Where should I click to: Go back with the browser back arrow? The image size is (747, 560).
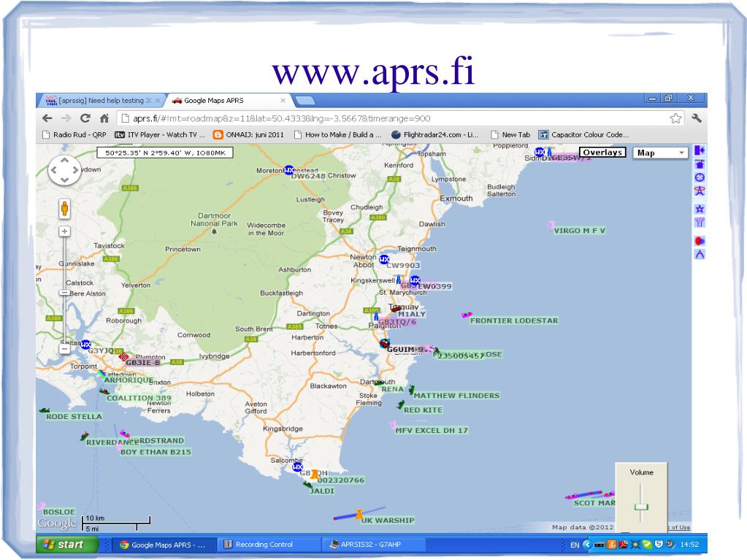coord(47,118)
